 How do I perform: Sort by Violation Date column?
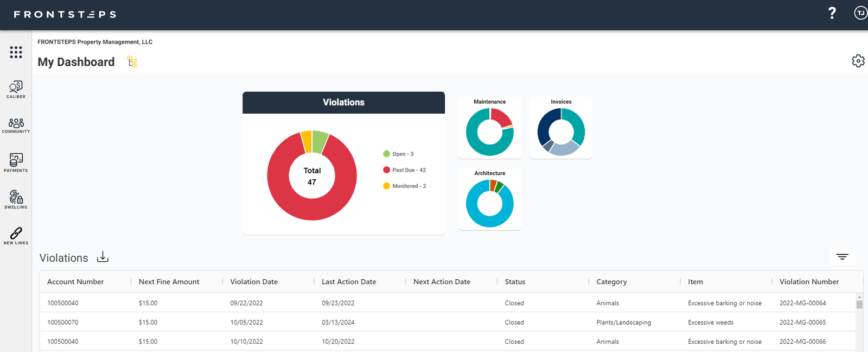coord(254,282)
